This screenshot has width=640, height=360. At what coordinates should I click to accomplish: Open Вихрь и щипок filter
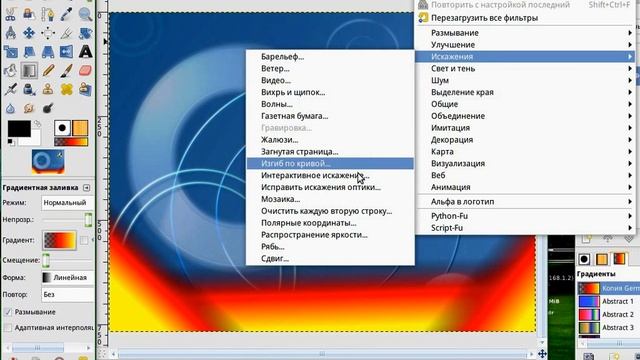[330, 92]
